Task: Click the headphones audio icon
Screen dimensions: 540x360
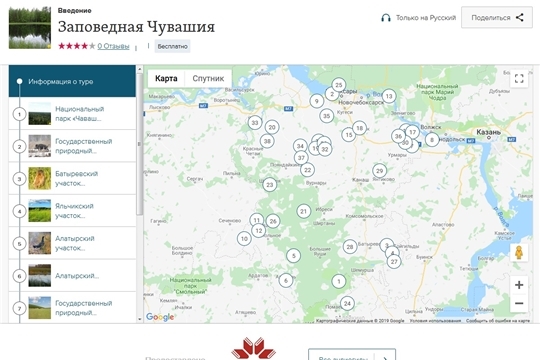Action: [386, 18]
